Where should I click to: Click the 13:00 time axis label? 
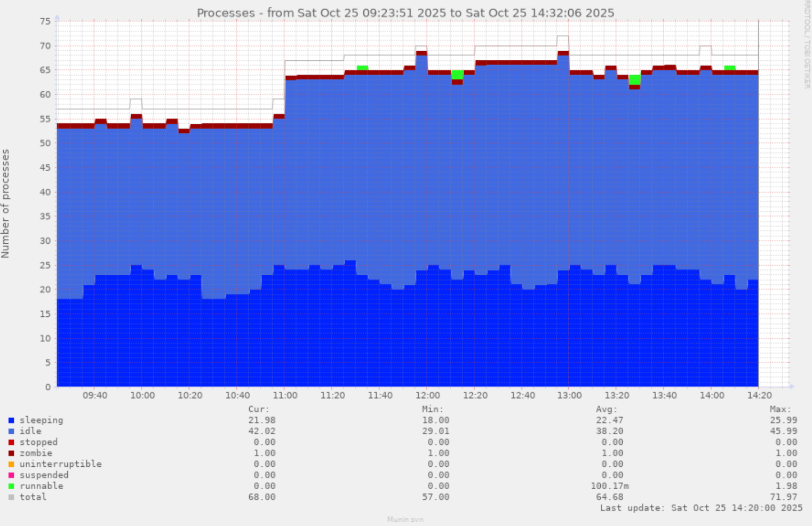(x=570, y=395)
